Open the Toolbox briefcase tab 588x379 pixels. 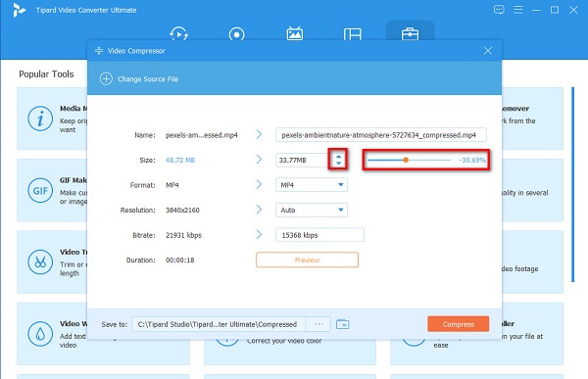point(410,33)
